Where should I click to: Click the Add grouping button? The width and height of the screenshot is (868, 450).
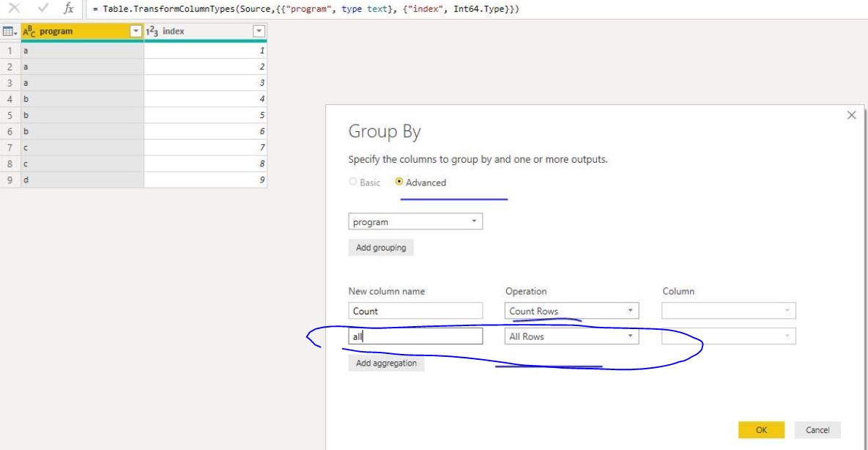tap(381, 248)
